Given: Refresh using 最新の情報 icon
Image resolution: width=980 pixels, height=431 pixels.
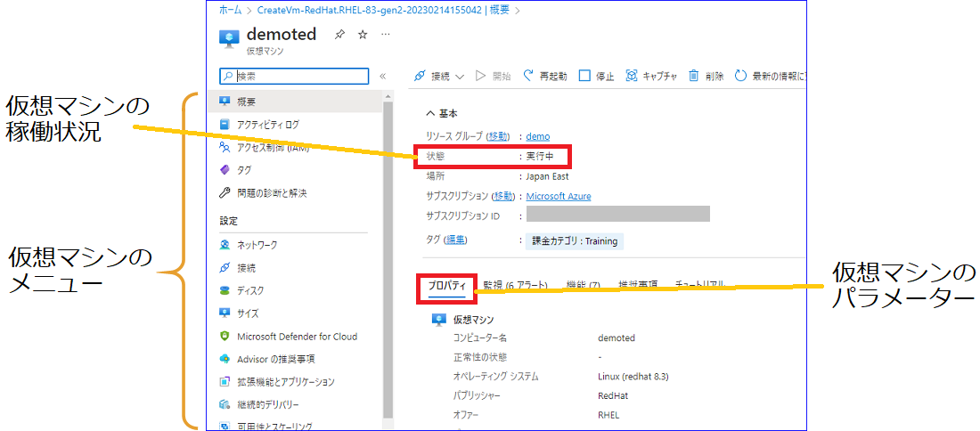Looking at the screenshot, I should [x=740, y=77].
